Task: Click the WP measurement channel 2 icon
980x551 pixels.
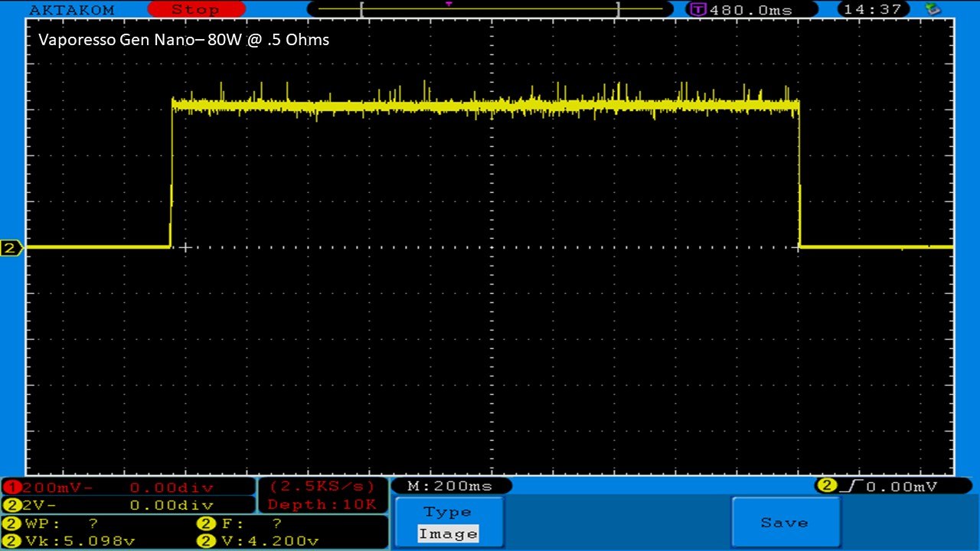Action: coord(12,524)
